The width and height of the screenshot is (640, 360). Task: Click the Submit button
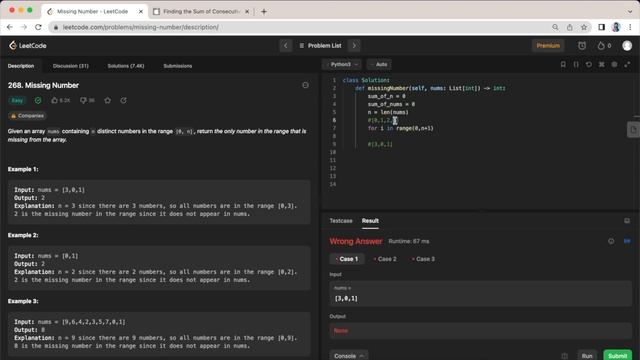tap(618, 356)
